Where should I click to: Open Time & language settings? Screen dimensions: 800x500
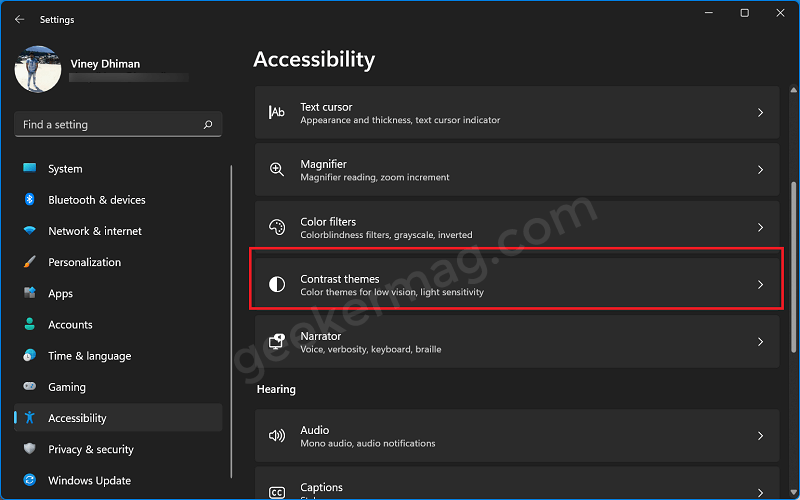pyautogui.click(x=118, y=356)
